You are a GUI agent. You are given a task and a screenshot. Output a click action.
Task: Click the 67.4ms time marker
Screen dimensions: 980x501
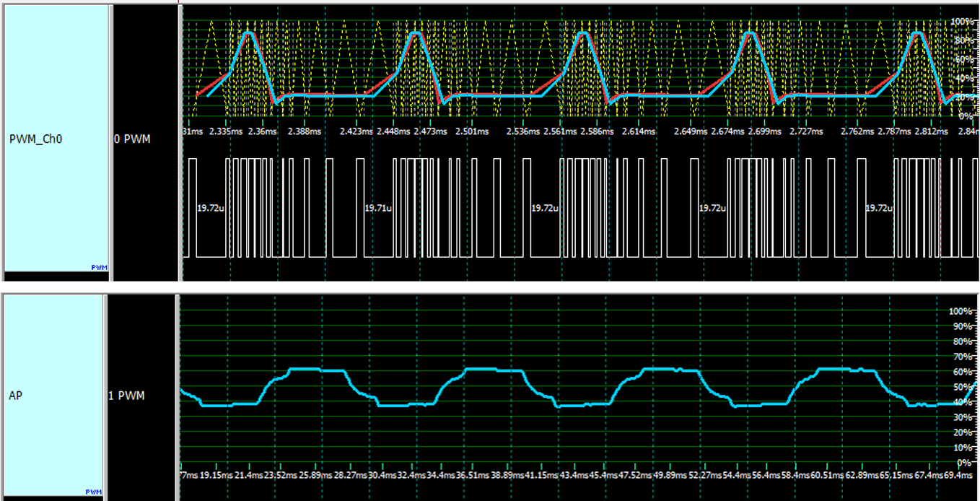929,476
